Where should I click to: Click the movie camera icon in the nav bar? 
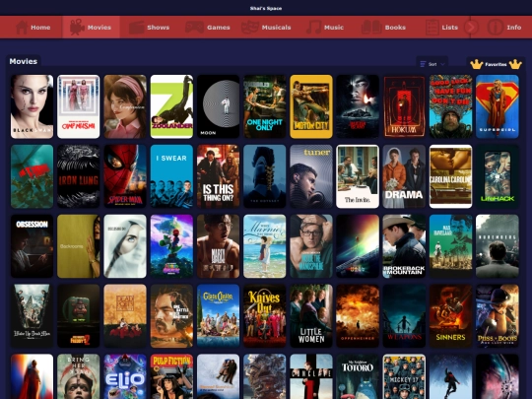click(x=77, y=28)
